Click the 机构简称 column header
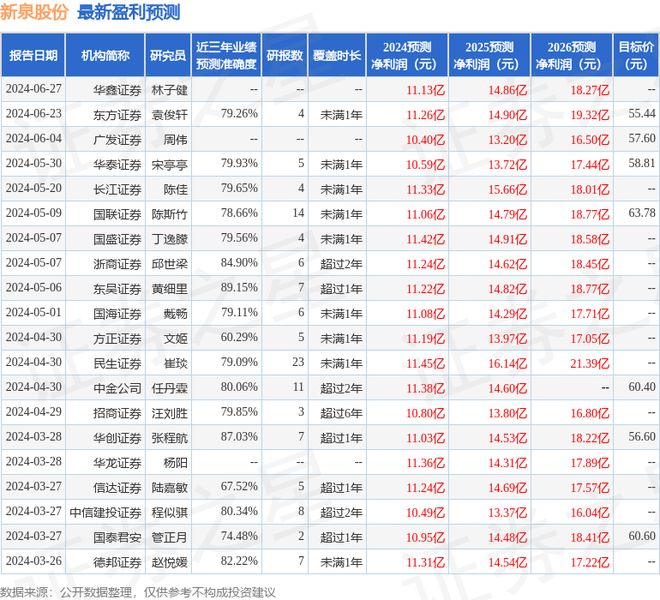 coord(105,55)
